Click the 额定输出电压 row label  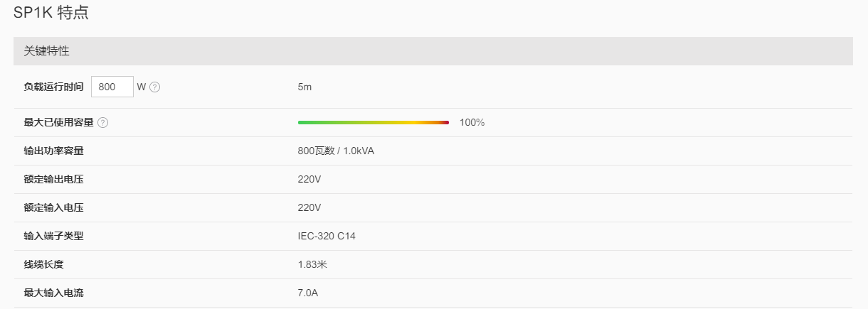click(x=53, y=179)
